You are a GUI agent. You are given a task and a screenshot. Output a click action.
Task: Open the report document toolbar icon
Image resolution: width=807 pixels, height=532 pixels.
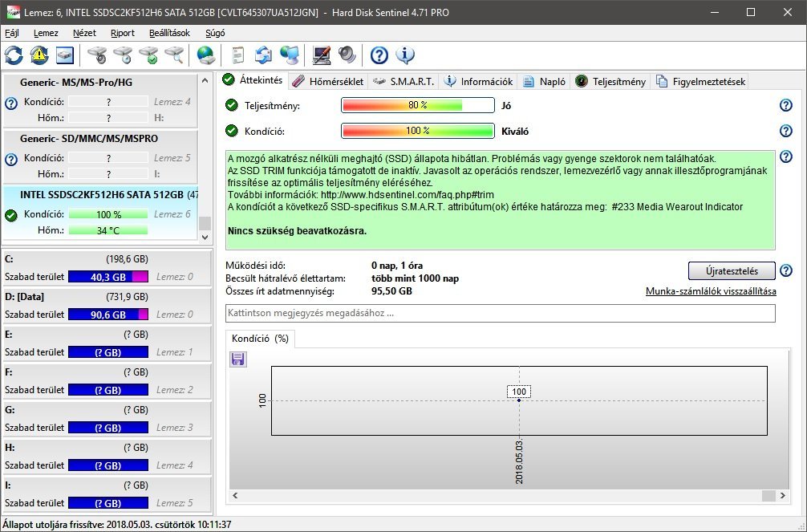pos(237,55)
